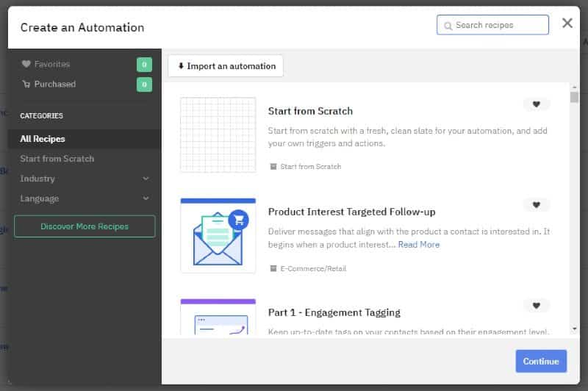
Task: Click the Create an Automation title
Action: click(x=82, y=27)
